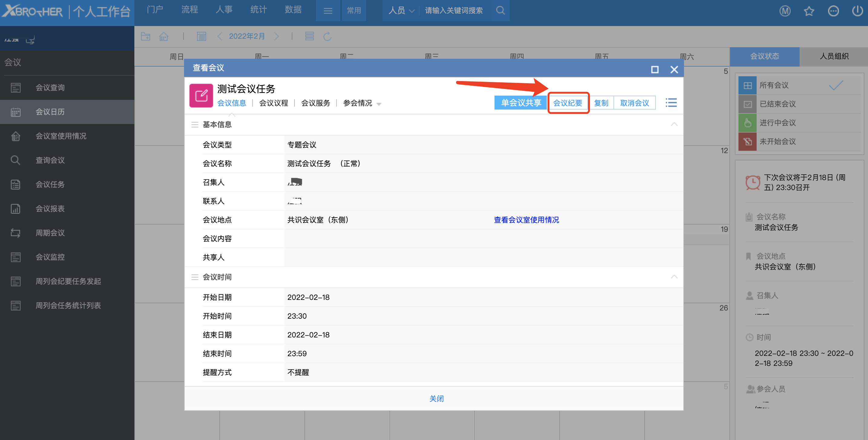The image size is (868, 440).
Task: Expand the 参会情况 dropdown arrow
Action: [x=379, y=104]
